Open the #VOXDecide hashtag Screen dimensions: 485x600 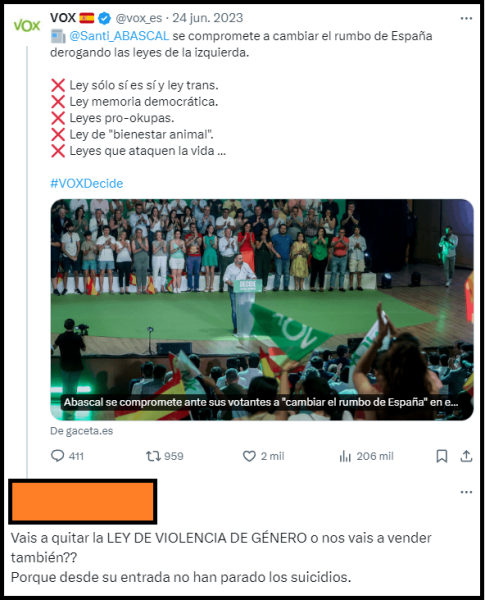click(x=87, y=183)
